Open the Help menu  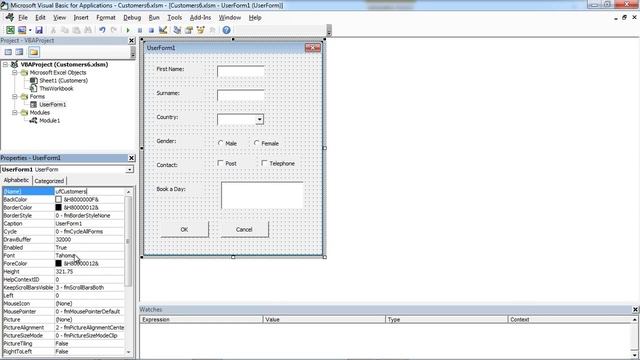pyautogui.click(x=255, y=18)
